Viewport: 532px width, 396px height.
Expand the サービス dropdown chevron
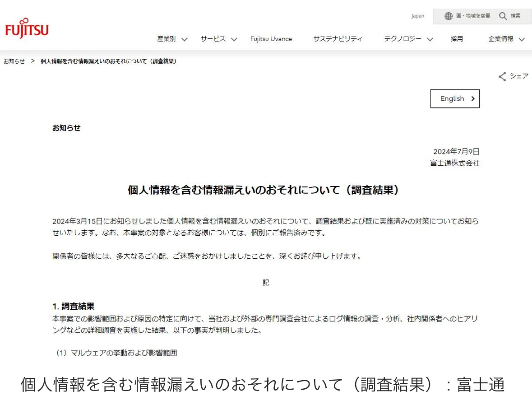234,39
